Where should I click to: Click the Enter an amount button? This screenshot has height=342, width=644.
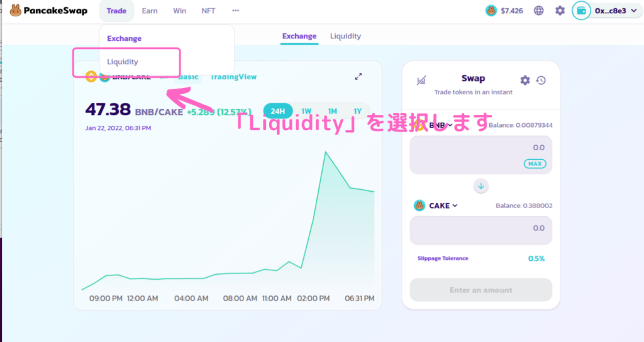click(x=481, y=290)
